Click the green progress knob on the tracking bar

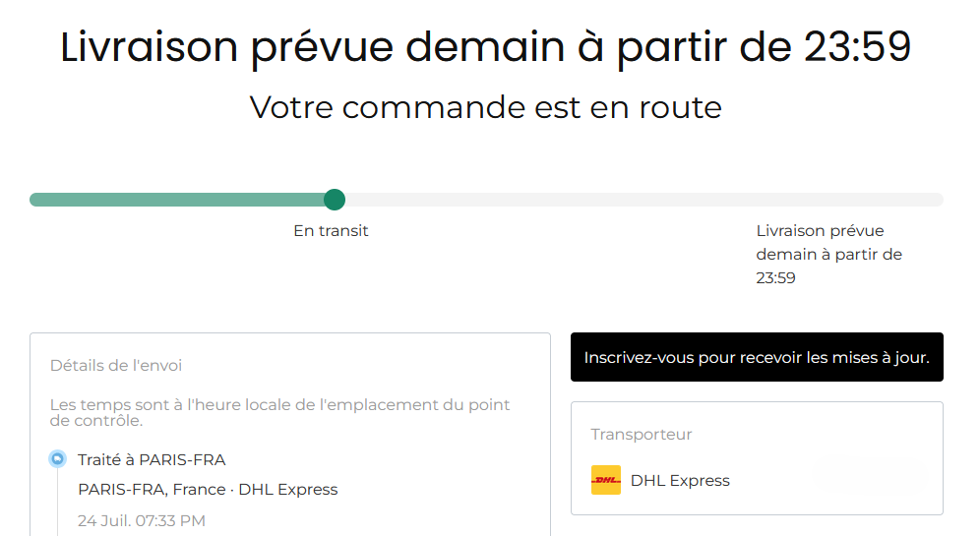[335, 200]
